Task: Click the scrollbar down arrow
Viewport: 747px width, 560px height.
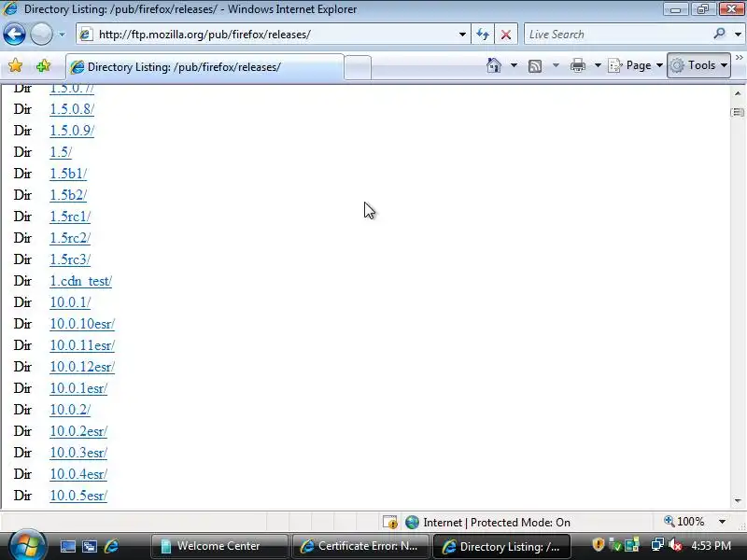Action: coord(738,500)
